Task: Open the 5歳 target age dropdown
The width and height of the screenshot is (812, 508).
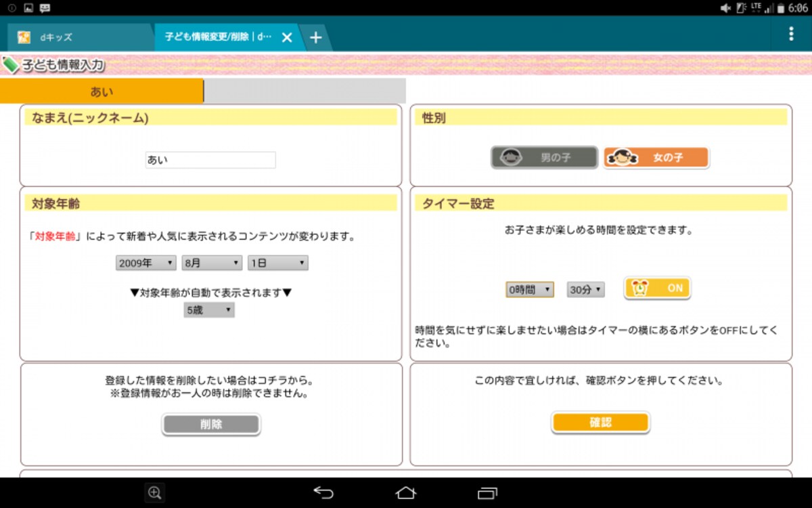Action: click(209, 310)
